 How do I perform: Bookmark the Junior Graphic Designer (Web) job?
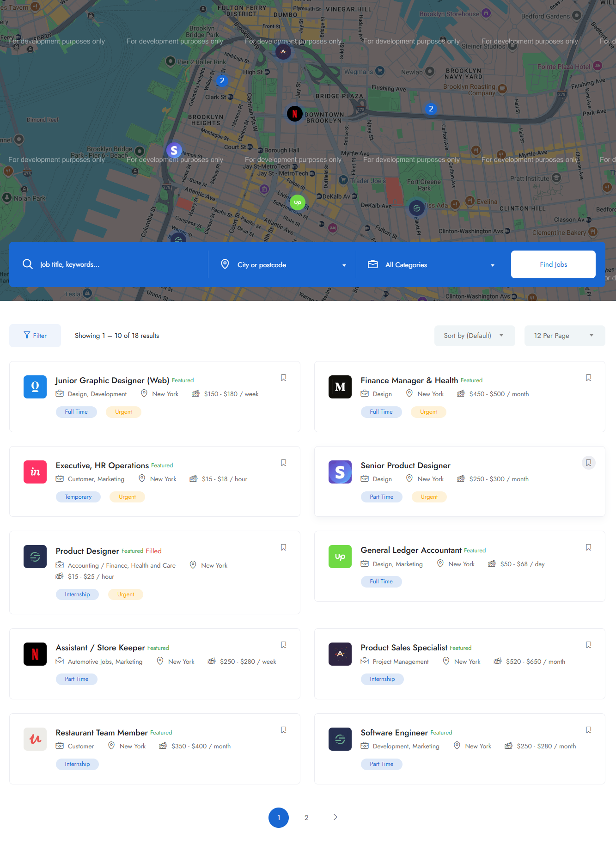tap(283, 378)
